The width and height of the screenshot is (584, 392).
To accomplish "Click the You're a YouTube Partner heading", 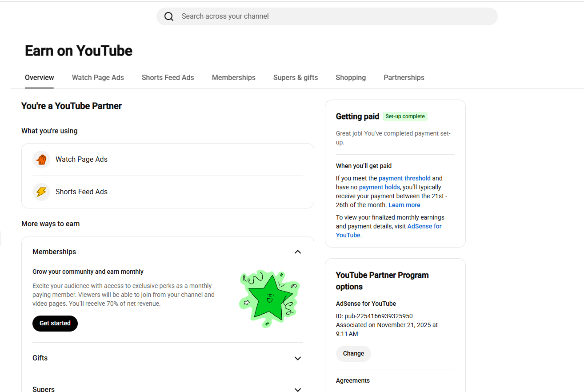I will coord(72,106).
